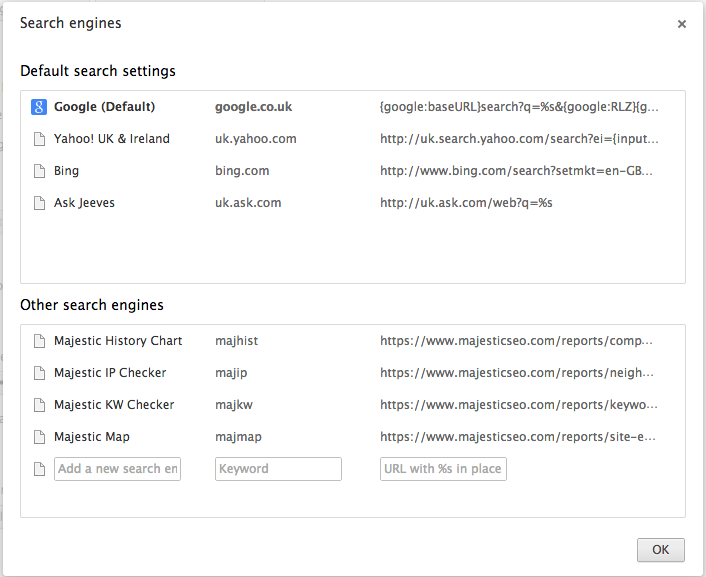Close the Search engines dialog with X
This screenshot has height=577, width=706.
click(x=682, y=24)
